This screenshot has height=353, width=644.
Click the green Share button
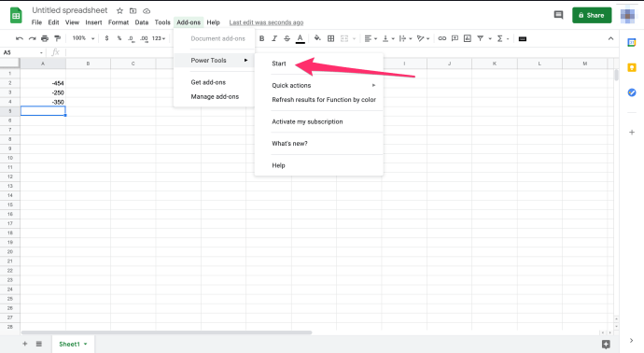(592, 15)
